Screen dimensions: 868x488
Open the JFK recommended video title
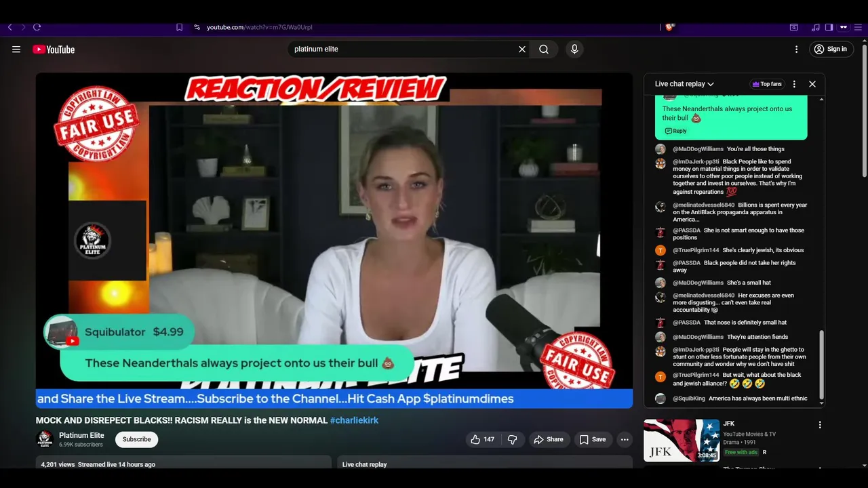pos(729,424)
